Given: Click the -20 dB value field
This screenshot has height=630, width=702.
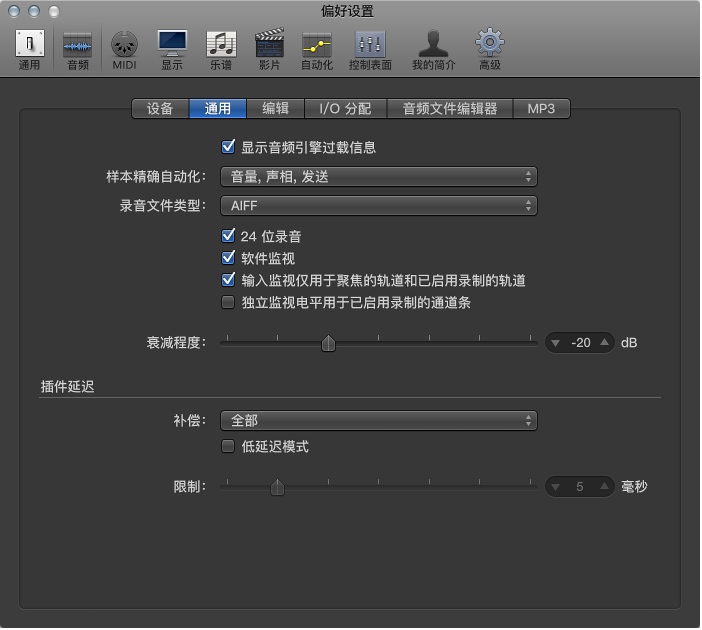Looking at the screenshot, I should click(581, 343).
